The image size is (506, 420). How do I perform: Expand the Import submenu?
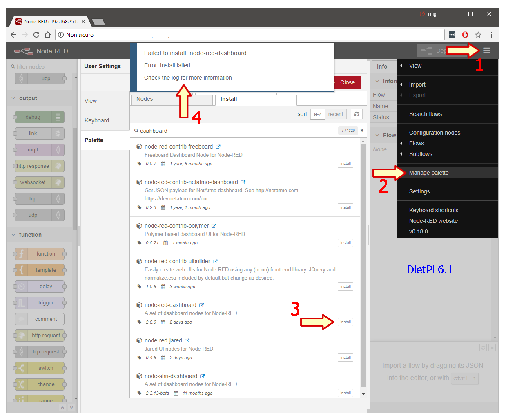click(447, 84)
